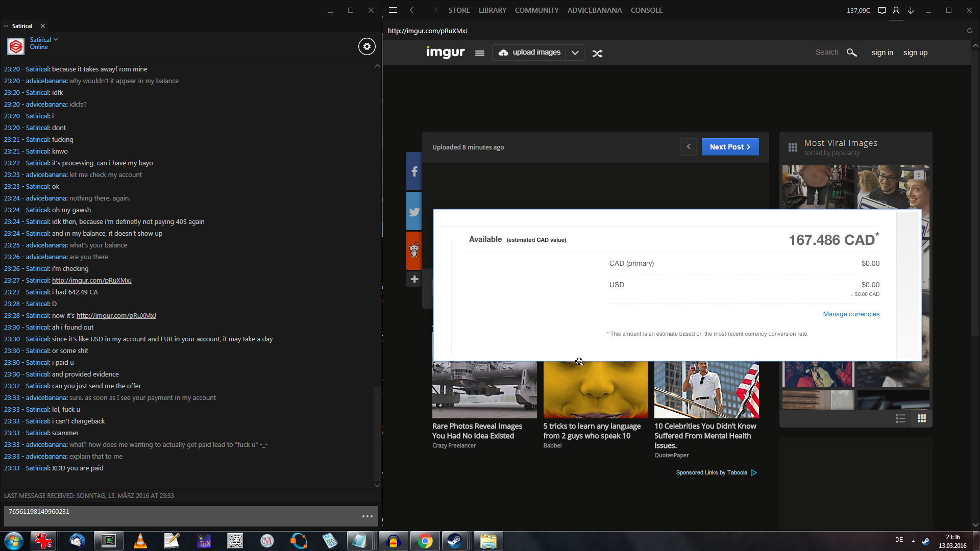Expand the upload images dropdown arrow
This screenshot has width=980, height=551.
point(575,53)
